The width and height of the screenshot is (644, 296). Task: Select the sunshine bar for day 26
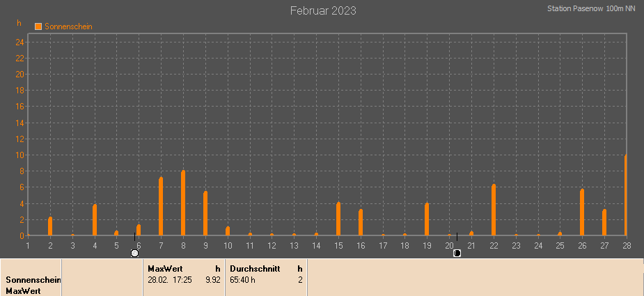[582, 212]
